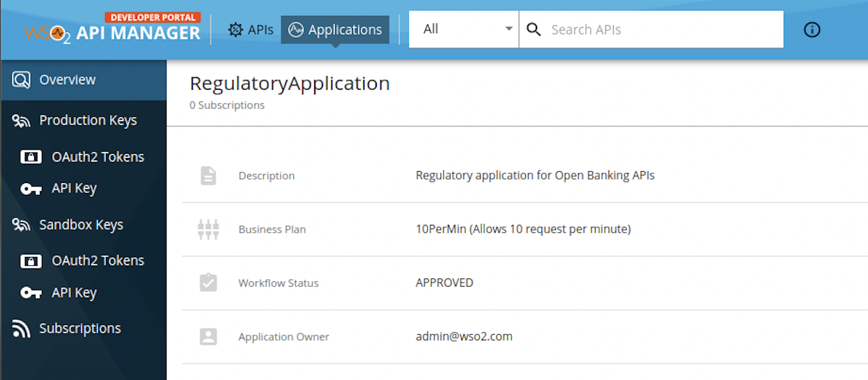Click the 10PerMin plan value

pyautogui.click(x=523, y=229)
